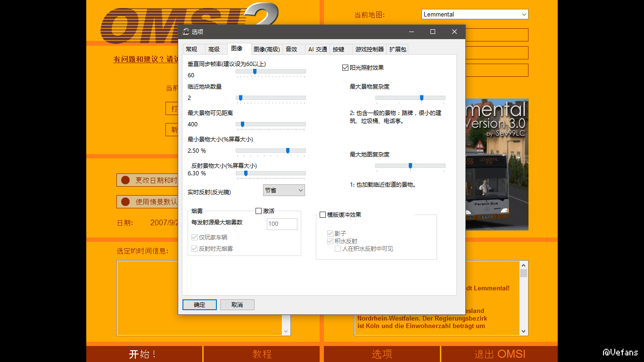Screen dimensions: 644x362
Task: Click the 最大景物复杂度 label
Action: 370,87
